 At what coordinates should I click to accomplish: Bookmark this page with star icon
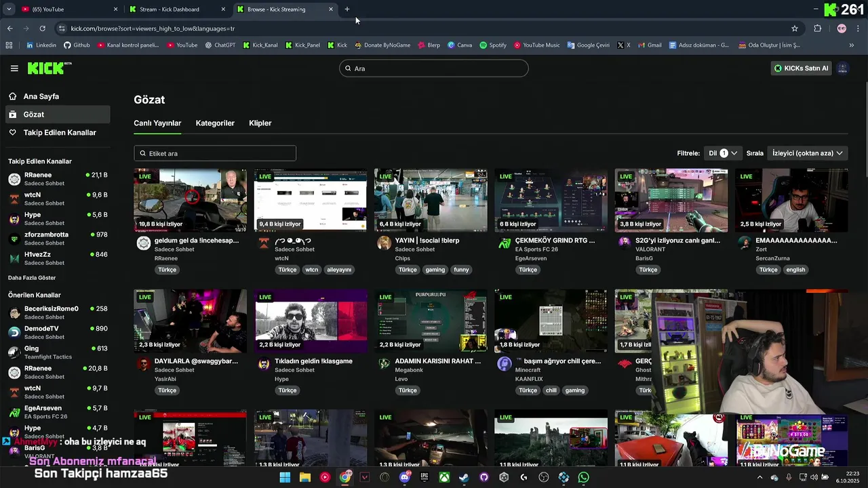(795, 28)
